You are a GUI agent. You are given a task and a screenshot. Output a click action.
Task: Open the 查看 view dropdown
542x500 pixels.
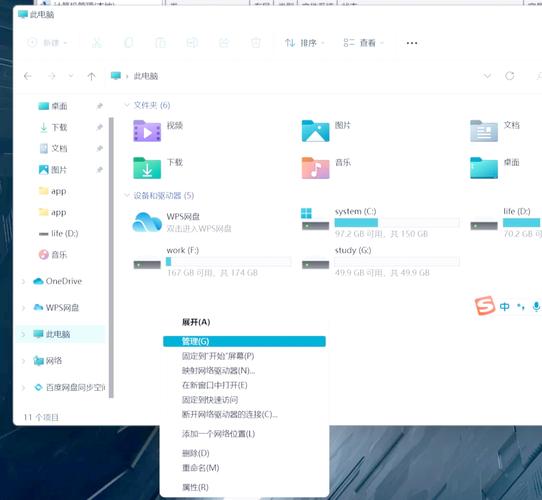click(x=364, y=43)
